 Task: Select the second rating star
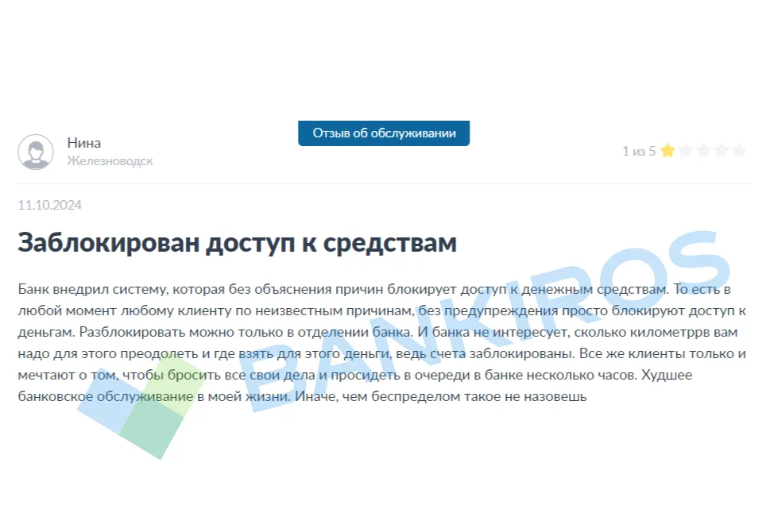coord(685,151)
